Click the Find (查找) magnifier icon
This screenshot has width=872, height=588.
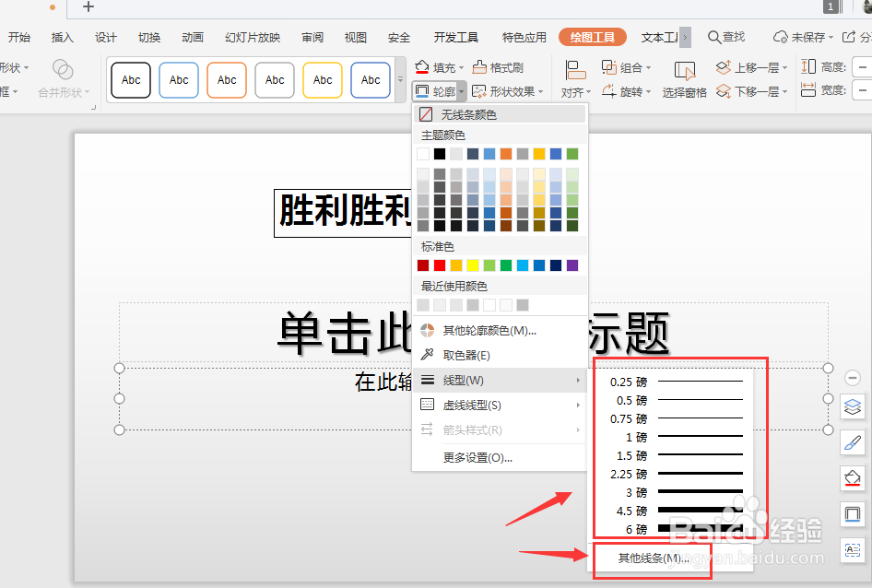[x=714, y=37]
